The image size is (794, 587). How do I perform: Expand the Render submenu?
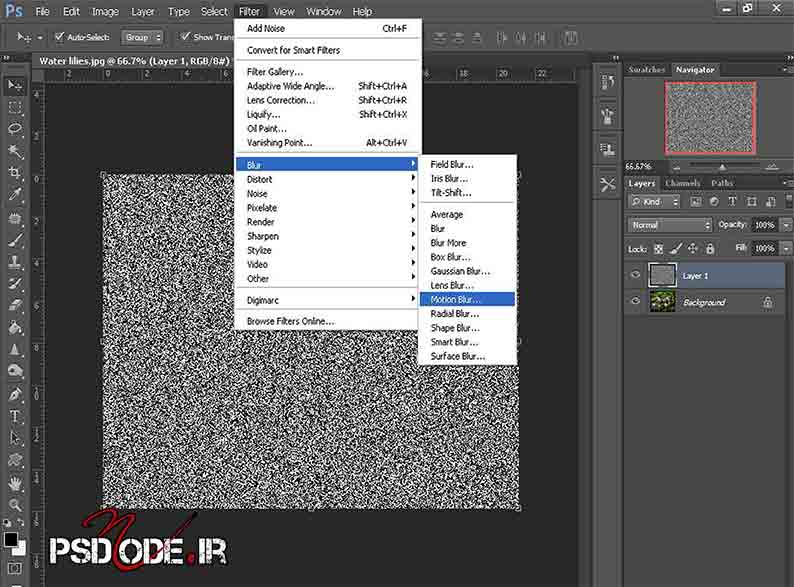coord(327,222)
